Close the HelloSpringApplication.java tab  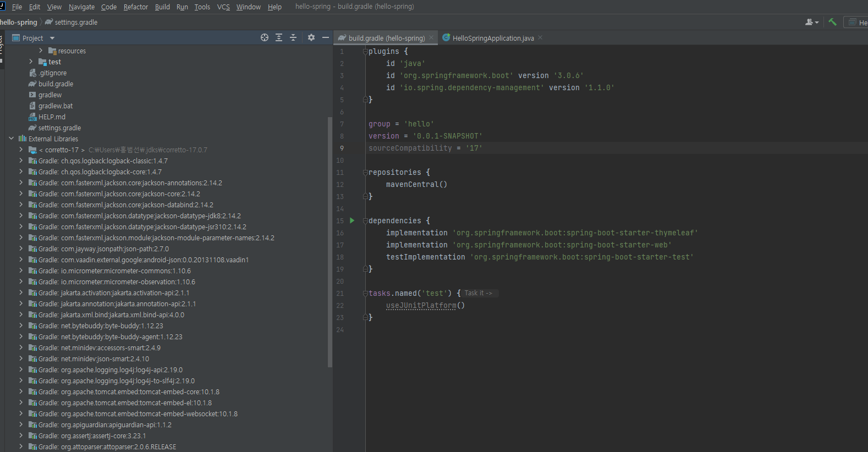click(540, 37)
